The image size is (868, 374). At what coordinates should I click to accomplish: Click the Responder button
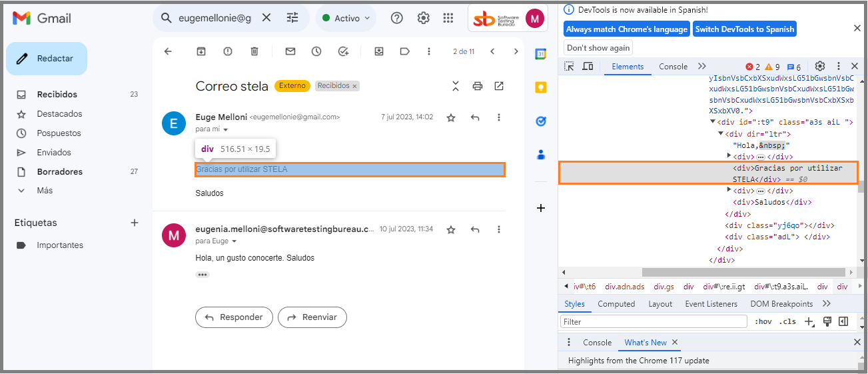tap(234, 317)
